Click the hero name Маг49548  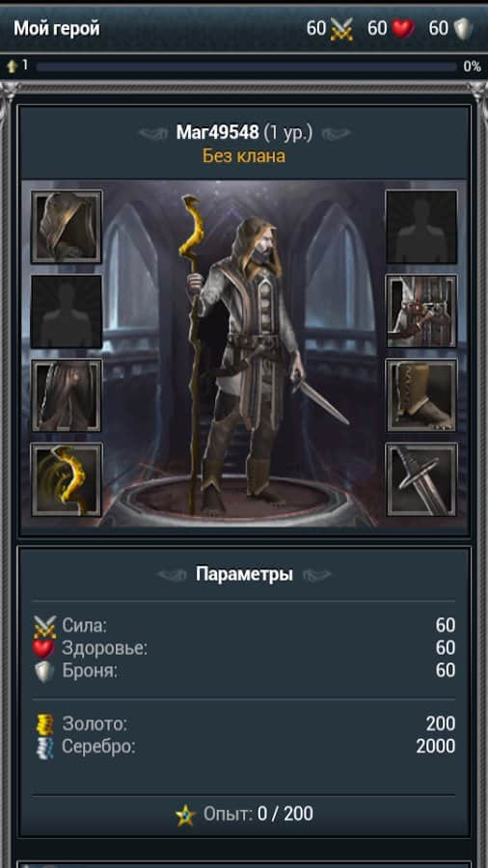[217, 132]
